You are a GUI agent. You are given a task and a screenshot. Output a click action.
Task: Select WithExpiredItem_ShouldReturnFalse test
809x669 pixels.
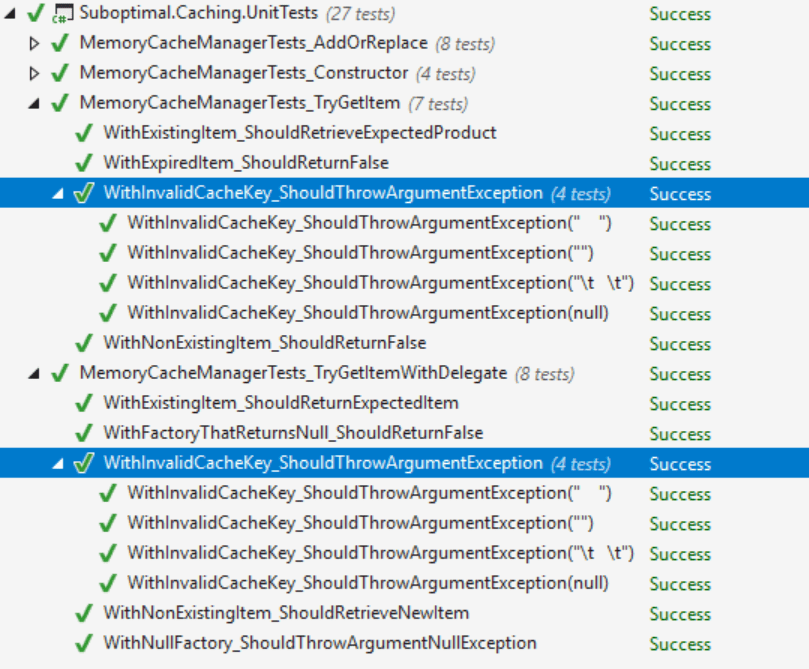coord(246,162)
